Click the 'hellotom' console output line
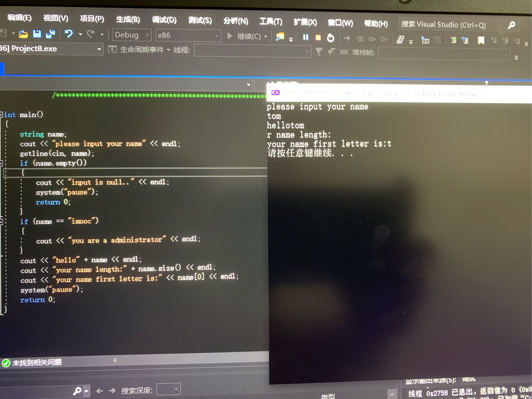Screen dimensions: 532x399 click(285, 126)
